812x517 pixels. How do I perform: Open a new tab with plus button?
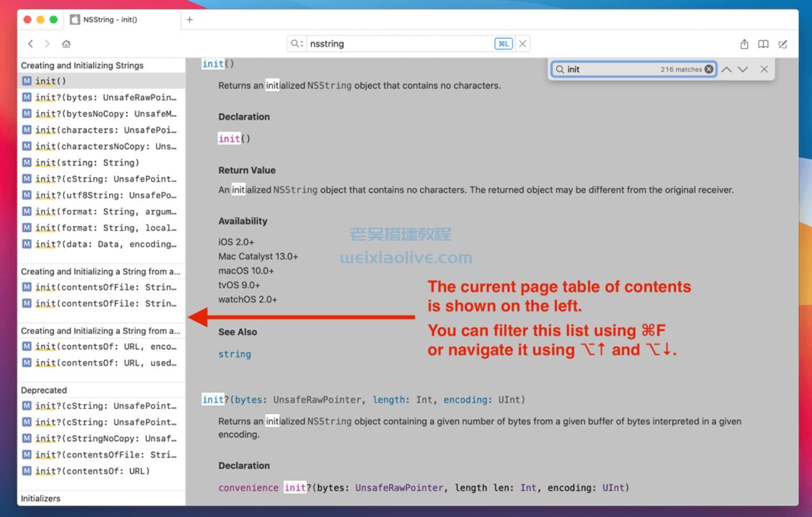(x=190, y=19)
